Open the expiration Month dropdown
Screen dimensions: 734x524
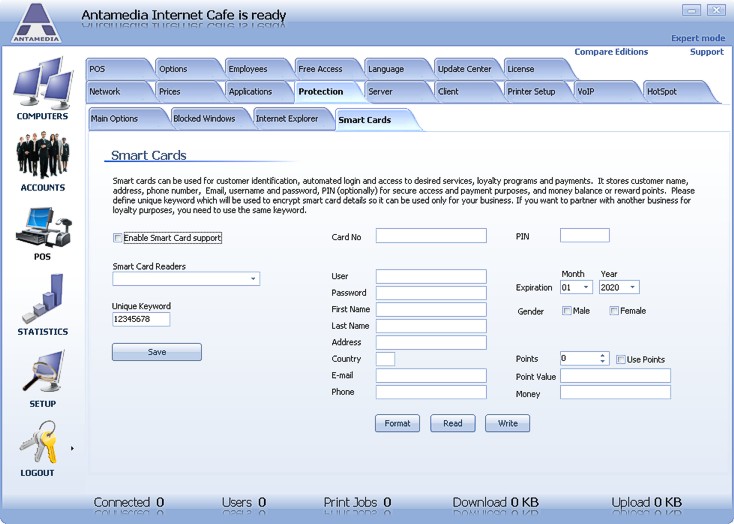[x=586, y=287]
